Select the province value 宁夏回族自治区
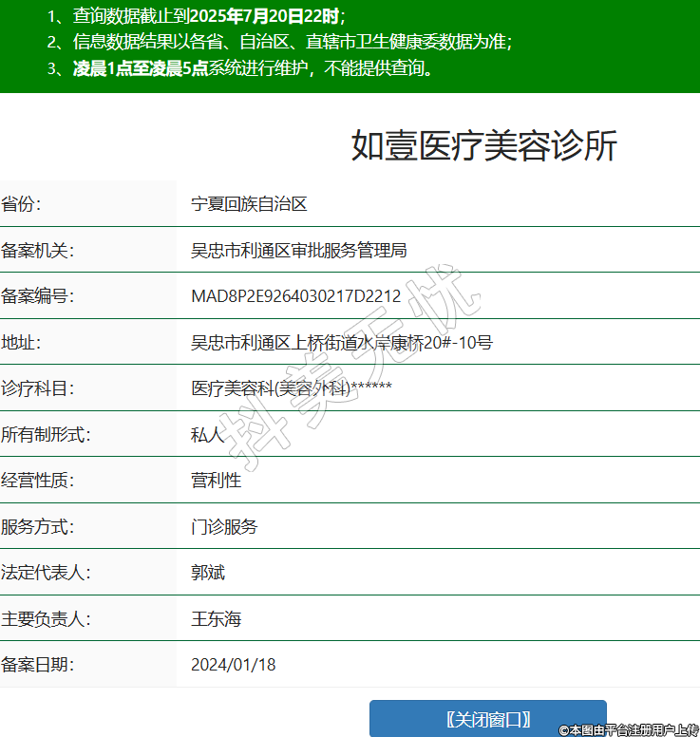The height and width of the screenshot is (737, 700). point(249,204)
